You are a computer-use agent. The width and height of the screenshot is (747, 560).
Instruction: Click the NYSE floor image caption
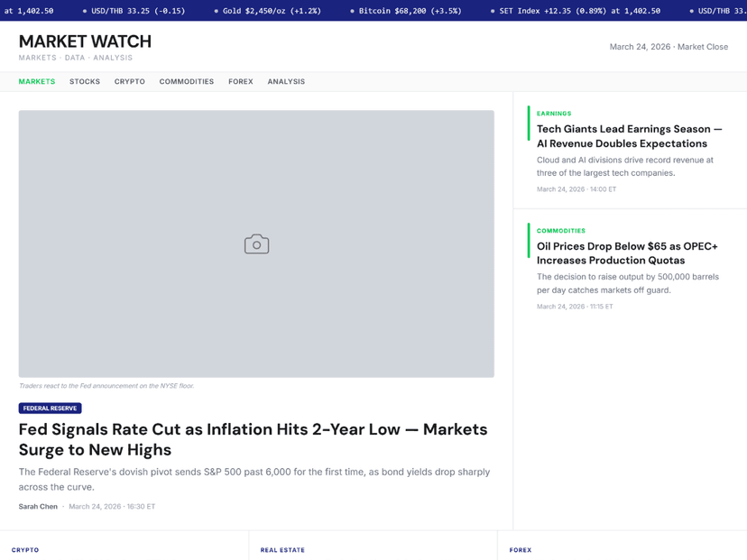click(x=106, y=386)
